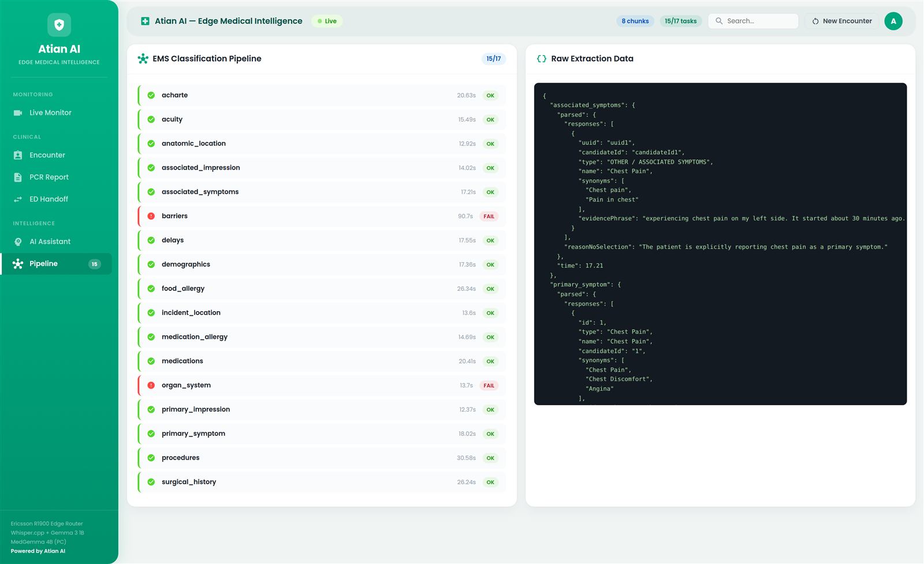Click the 8 chunks badge
924x564 pixels.
coord(635,21)
